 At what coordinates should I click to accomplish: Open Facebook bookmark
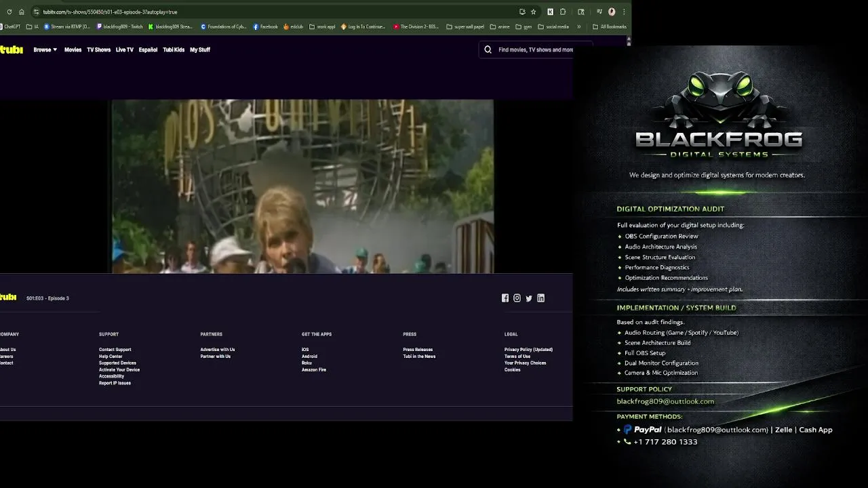click(x=266, y=26)
